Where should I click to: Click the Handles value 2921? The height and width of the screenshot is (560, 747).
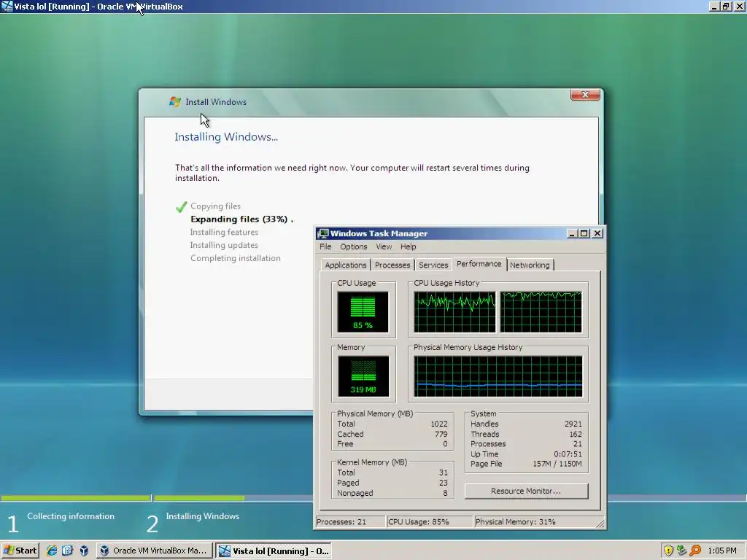573,424
